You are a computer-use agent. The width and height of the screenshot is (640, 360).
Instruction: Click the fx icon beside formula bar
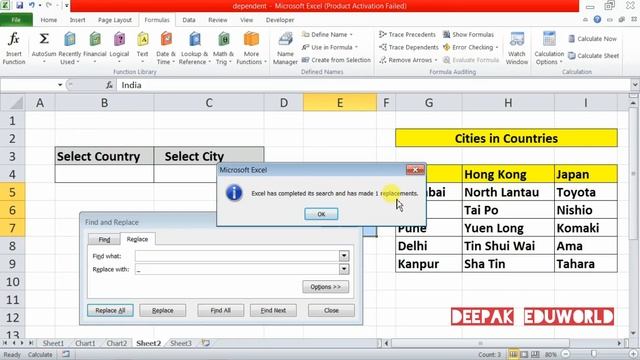109,85
